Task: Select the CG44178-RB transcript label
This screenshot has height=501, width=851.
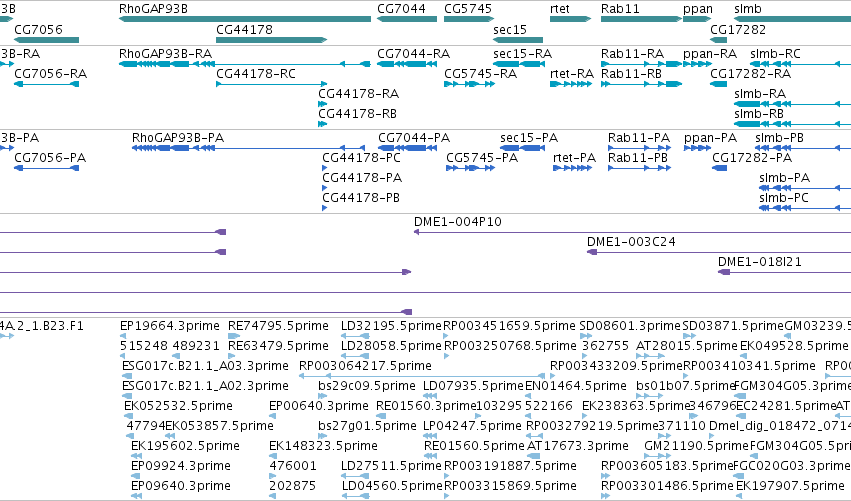Action: click(x=357, y=113)
